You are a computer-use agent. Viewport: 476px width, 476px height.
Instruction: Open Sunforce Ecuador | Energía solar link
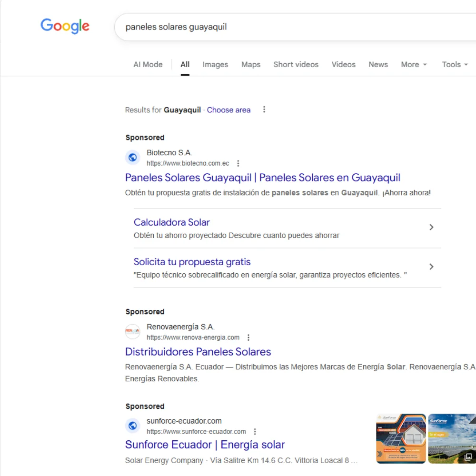point(205,445)
